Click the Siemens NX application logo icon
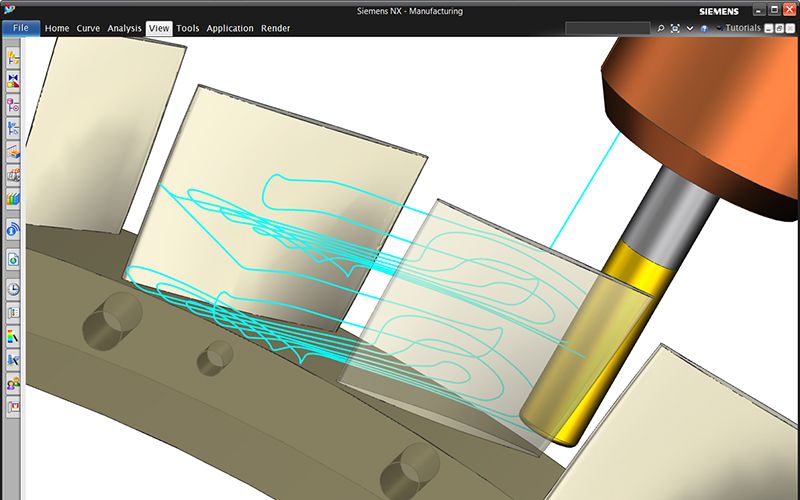 tap(9, 9)
